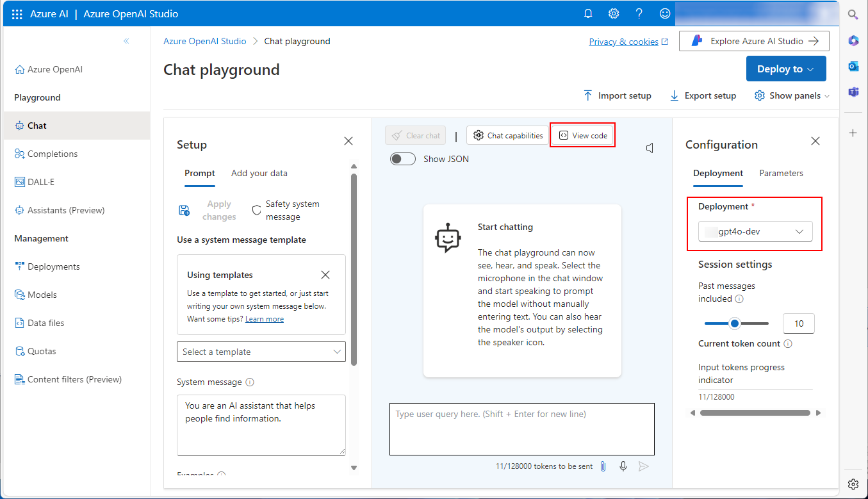The width and height of the screenshot is (868, 499).
Task: Open Content filters (Preview) in navigation
Action: click(x=77, y=379)
